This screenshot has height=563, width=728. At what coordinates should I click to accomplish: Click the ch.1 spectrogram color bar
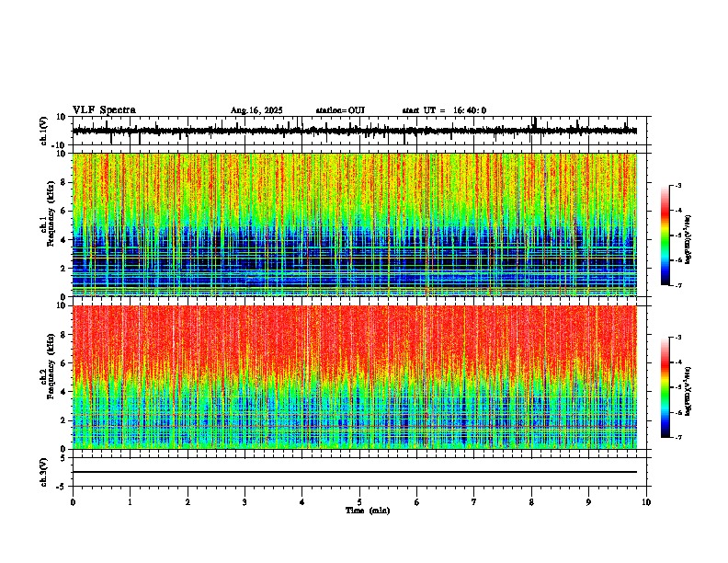pos(665,236)
